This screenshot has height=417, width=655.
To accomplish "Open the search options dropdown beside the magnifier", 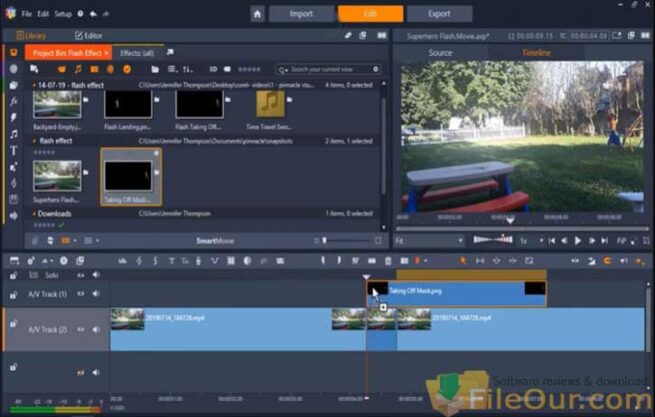I will pos(284,70).
